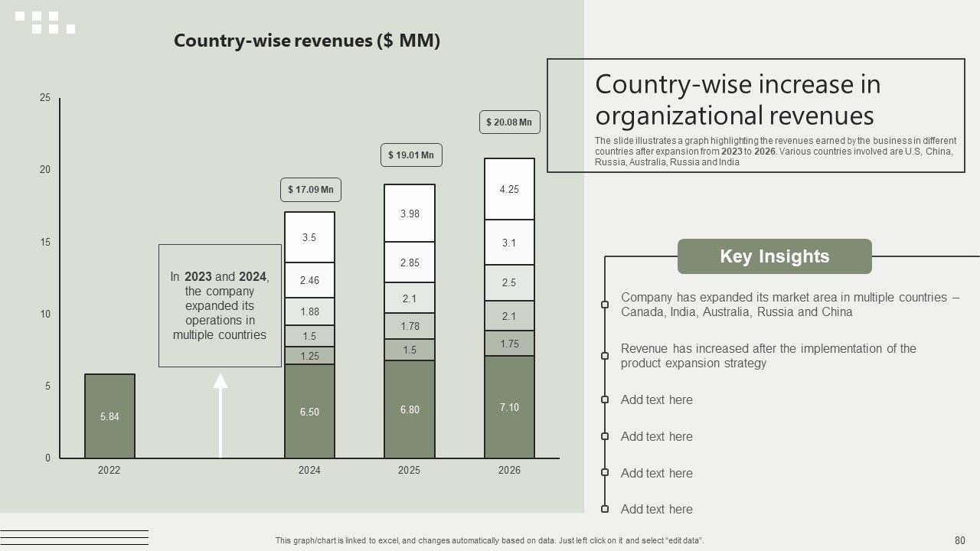
Task: Click the "$ 17.09 Mn" total label
Action: pos(310,190)
